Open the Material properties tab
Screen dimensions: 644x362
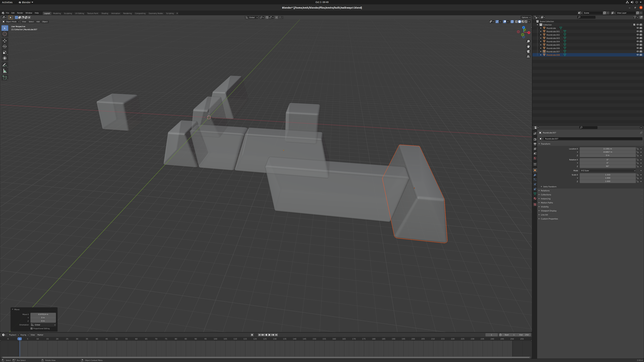[x=535, y=199]
